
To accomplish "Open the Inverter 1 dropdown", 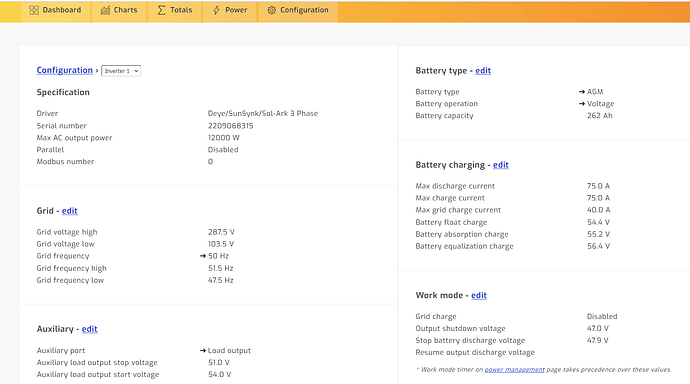I will point(121,71).
